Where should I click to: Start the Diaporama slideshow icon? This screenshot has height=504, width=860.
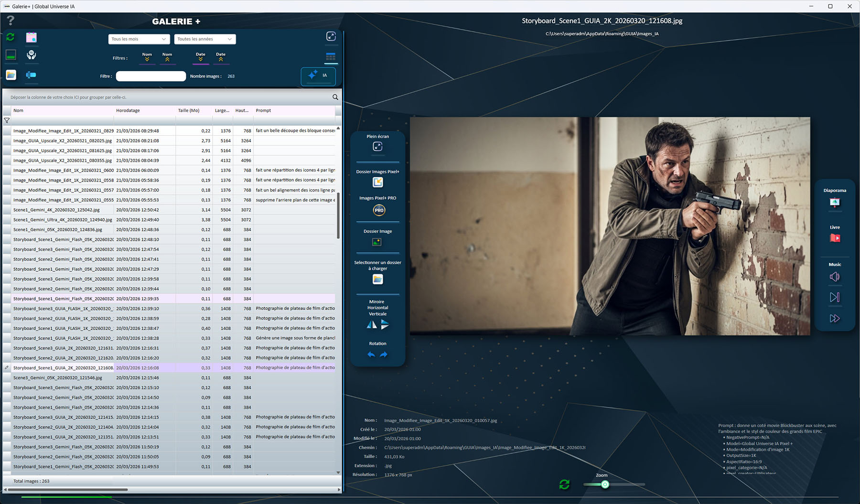click(835, 203)
